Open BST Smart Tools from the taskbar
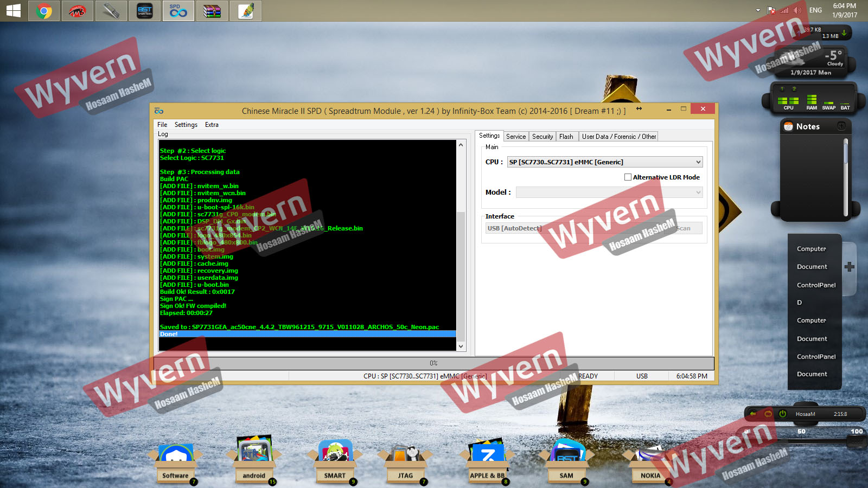 [145, 11]
